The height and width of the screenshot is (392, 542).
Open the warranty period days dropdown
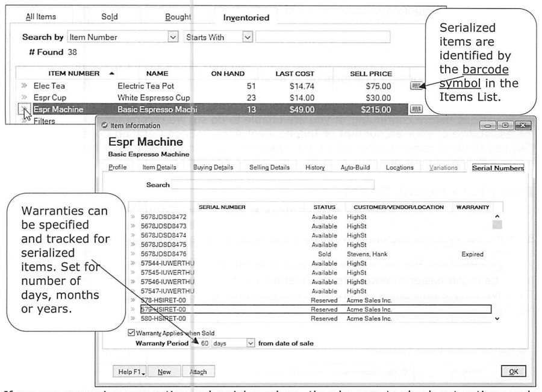251,343
